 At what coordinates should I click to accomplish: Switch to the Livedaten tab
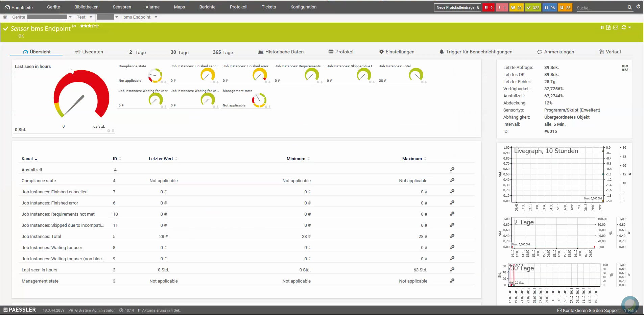(x=89, y=52)
